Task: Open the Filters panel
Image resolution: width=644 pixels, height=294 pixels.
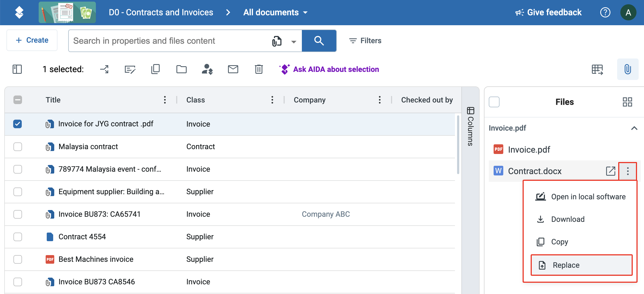Action: pos(365,41)
